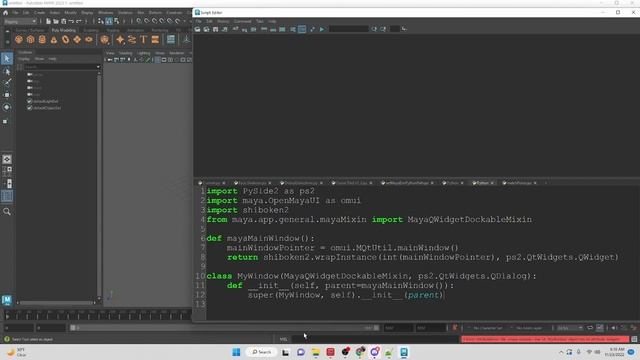
Task: Open the No Character Set dropdown
Action: coord(487,328)
